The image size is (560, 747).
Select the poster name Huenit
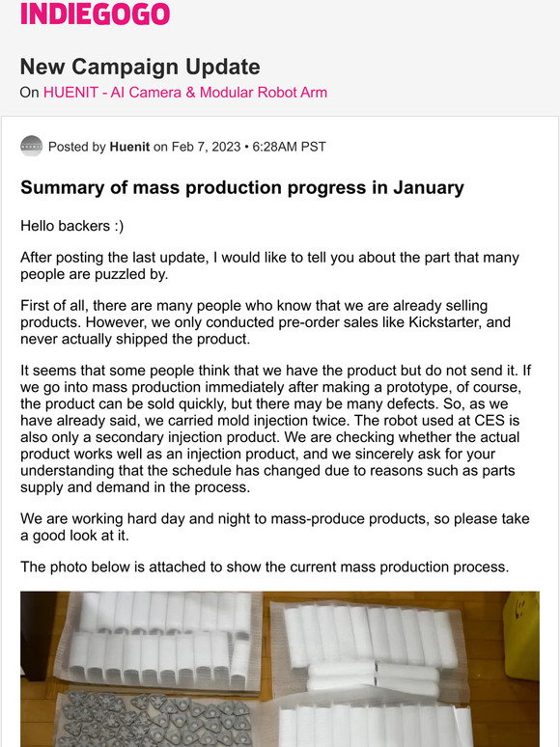pyautogui.click(x=129, y=147)
